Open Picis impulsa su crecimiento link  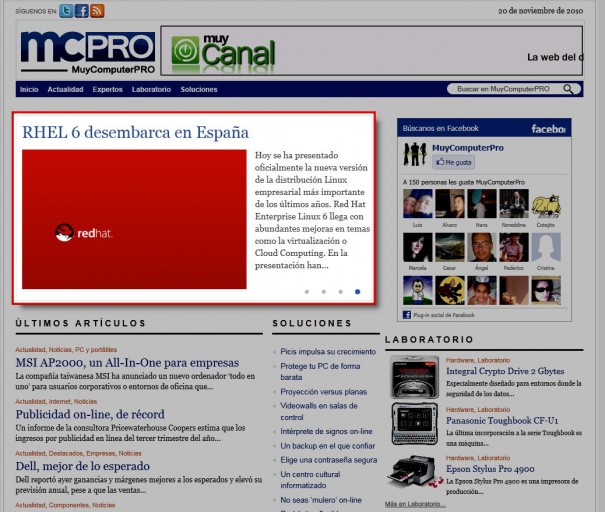click(328, 351)
